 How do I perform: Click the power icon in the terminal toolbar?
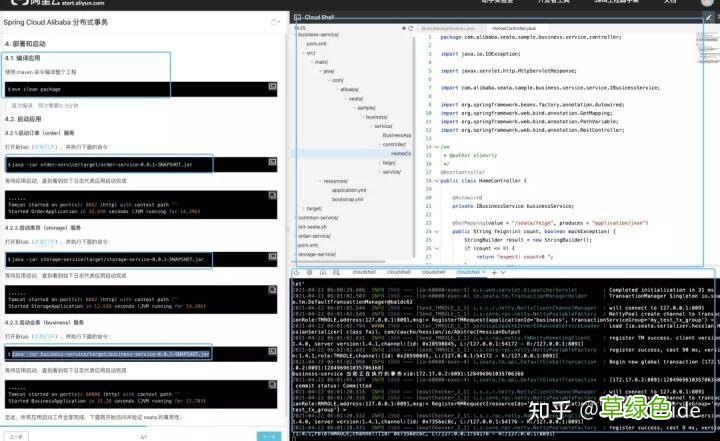pos(297,272)
